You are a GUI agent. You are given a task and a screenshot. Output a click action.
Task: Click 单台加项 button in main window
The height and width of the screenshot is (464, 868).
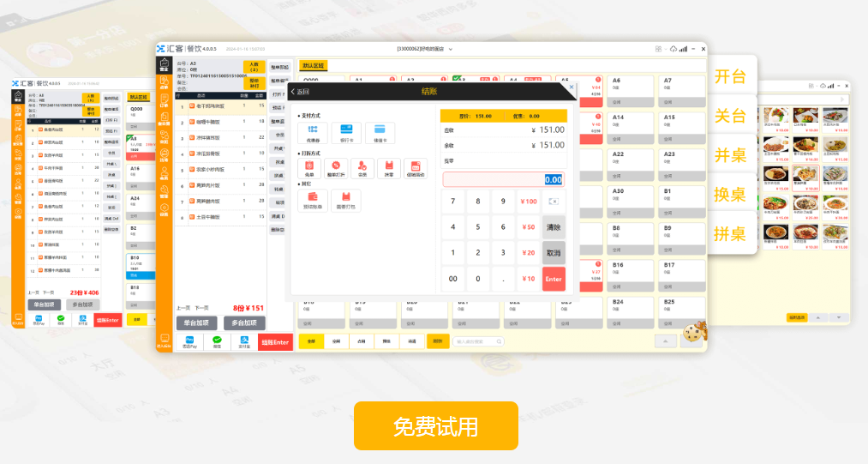[x=196, y=322]
